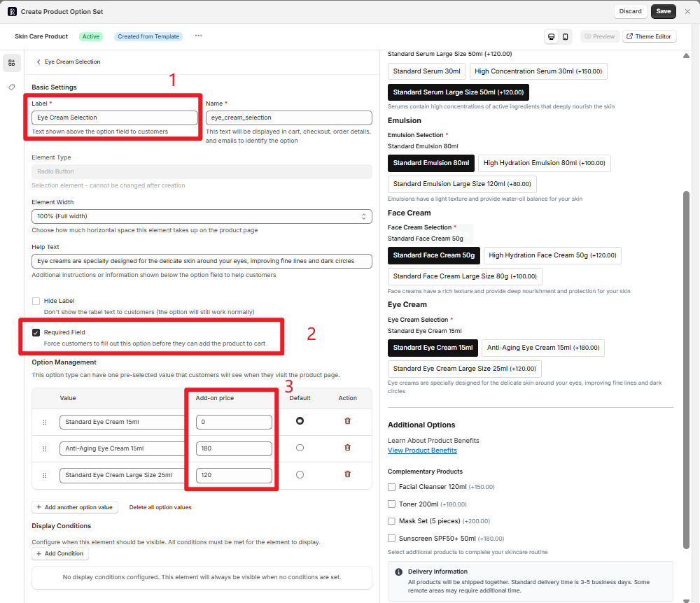Open the tag icon in left sidebar
The height and width of the screenshot is (603, 700).
pyautogui.click(x=11, y=87)
